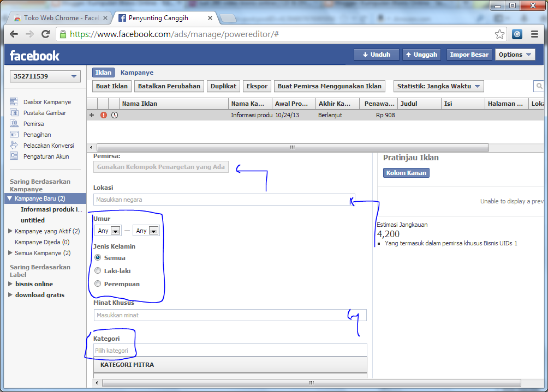The width and height of the screenshot is (548, 392).
Task: Click the red error icon in ad row
Action: pyautogui.click(x=104, y=115)
